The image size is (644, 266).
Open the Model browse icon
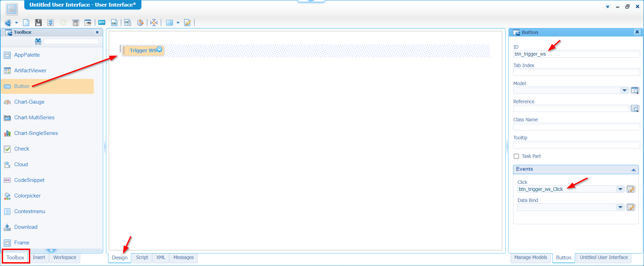635,90
